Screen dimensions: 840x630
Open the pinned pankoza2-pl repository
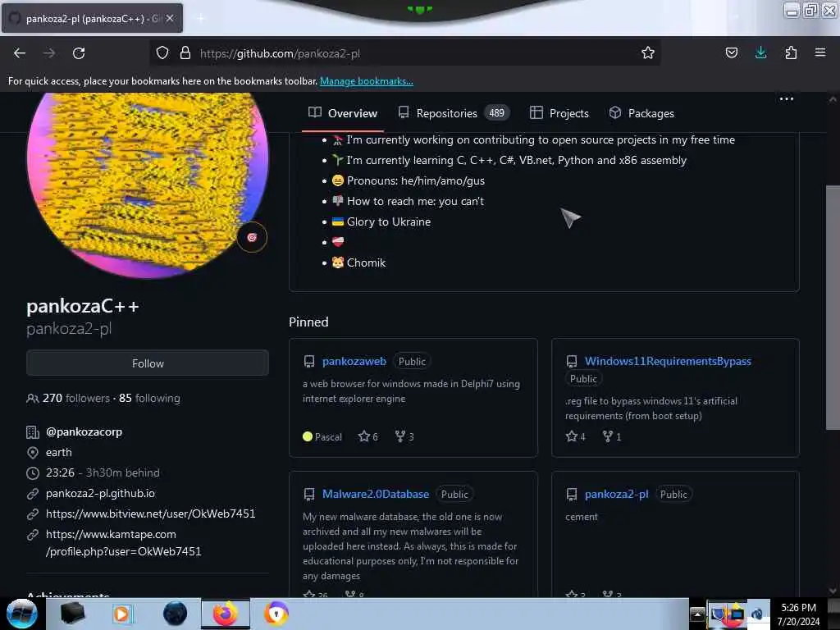click(617, 494)
